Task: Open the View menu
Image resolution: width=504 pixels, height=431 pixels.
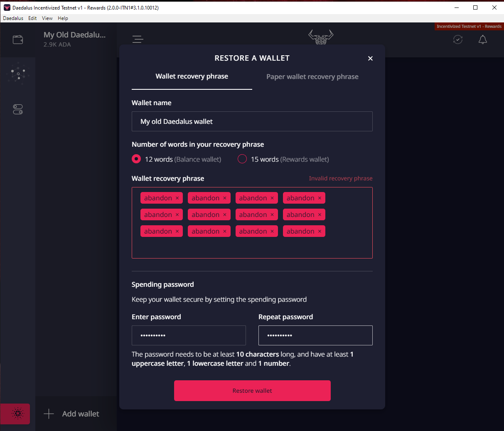Action: tap(47, 18)
